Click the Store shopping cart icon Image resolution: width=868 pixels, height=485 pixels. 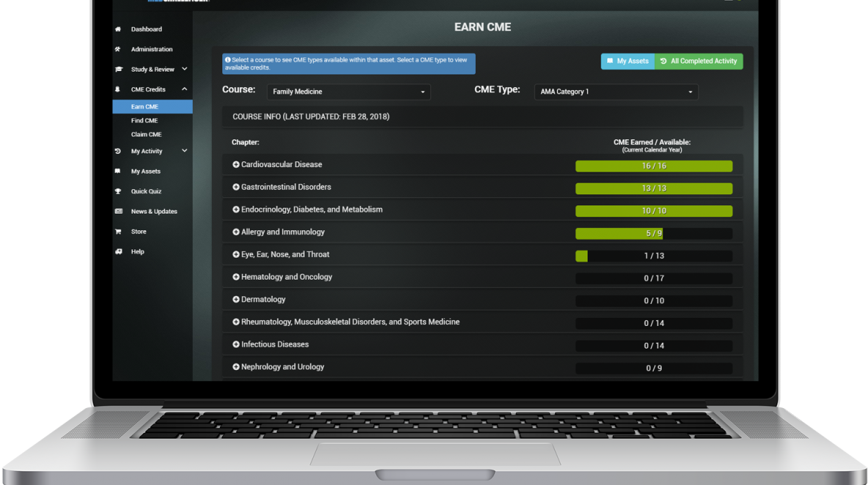tap(118, 232)
